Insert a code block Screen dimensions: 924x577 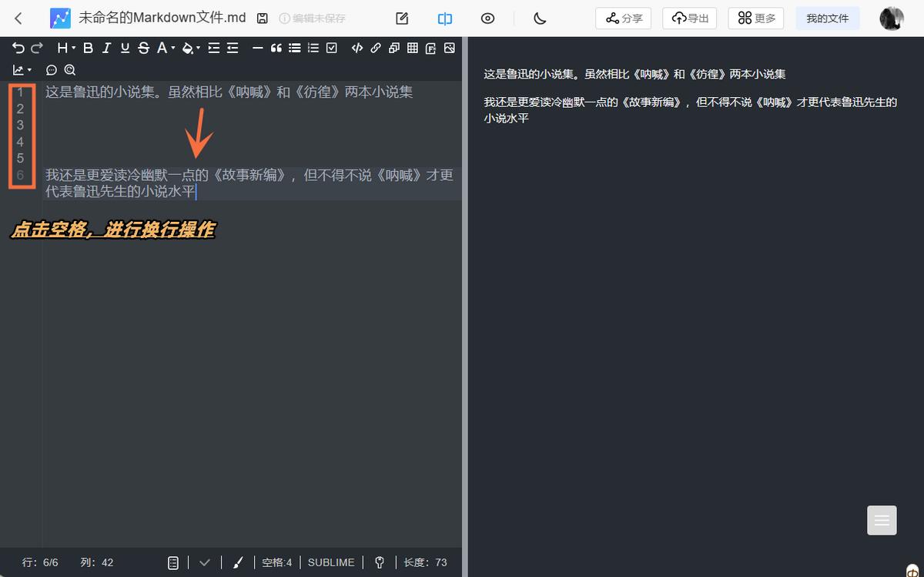click(x=356, y=48)
